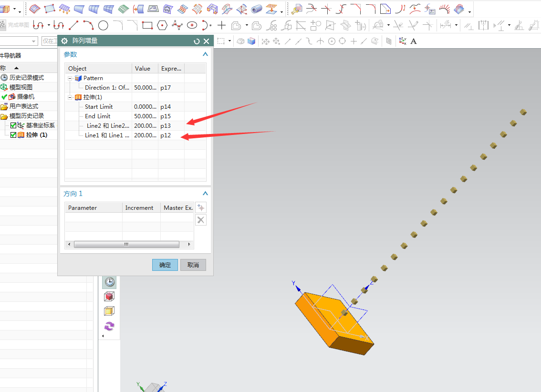Collapse the Pattern tree node
The image size is (541, 392).
click(71, 78)
